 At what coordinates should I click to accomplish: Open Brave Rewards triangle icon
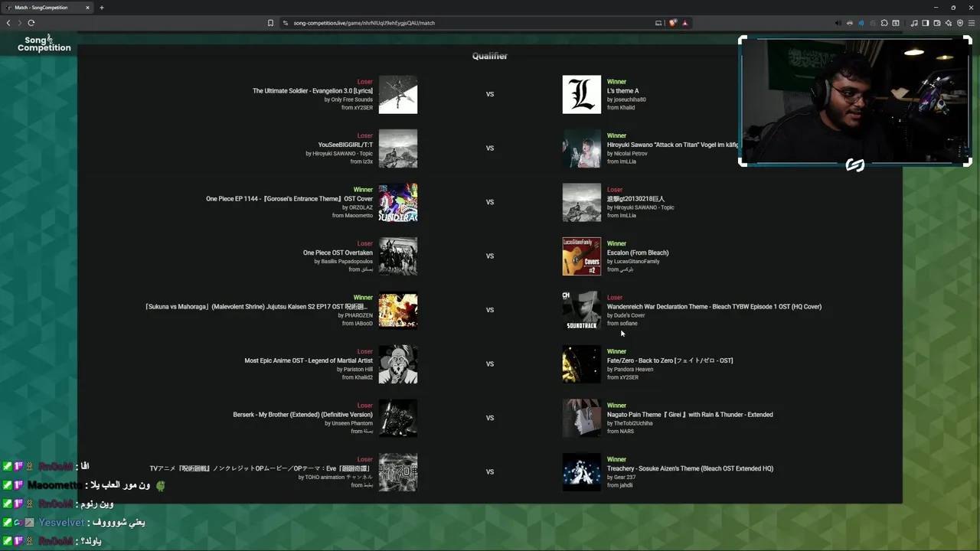685,23
